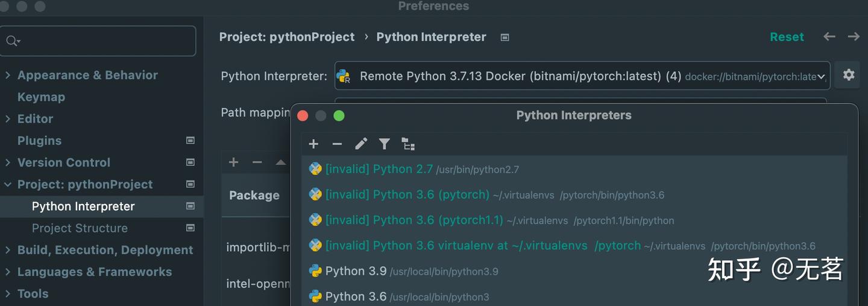Open Project Structure settings page
The image size is (868, 306).
[80, 228]
